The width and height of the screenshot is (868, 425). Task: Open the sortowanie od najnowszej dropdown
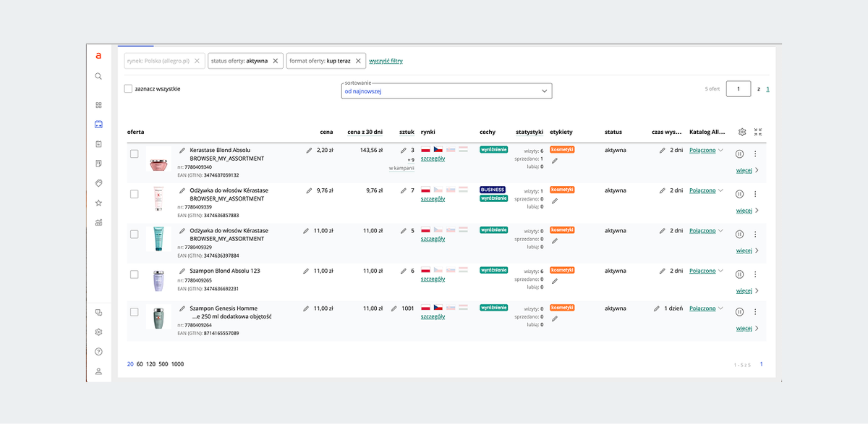coord(446,91)
